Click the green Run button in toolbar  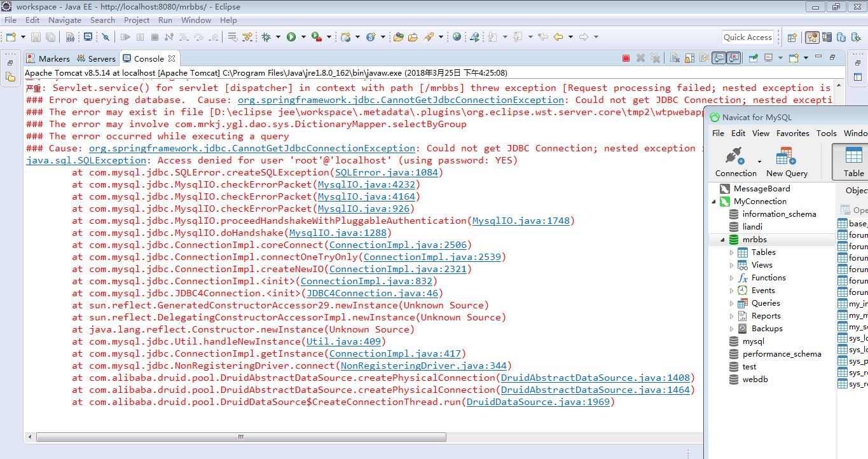(291, 37)
